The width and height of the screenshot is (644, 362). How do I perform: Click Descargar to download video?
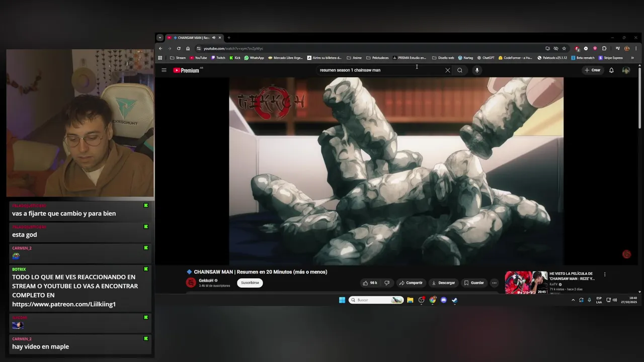click(x=443, y=283)
